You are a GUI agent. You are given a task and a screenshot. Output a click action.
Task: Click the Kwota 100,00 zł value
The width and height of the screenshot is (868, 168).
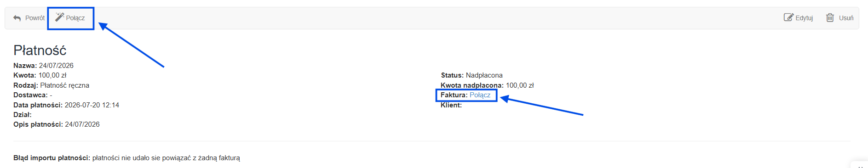click(x=52, y=75)
